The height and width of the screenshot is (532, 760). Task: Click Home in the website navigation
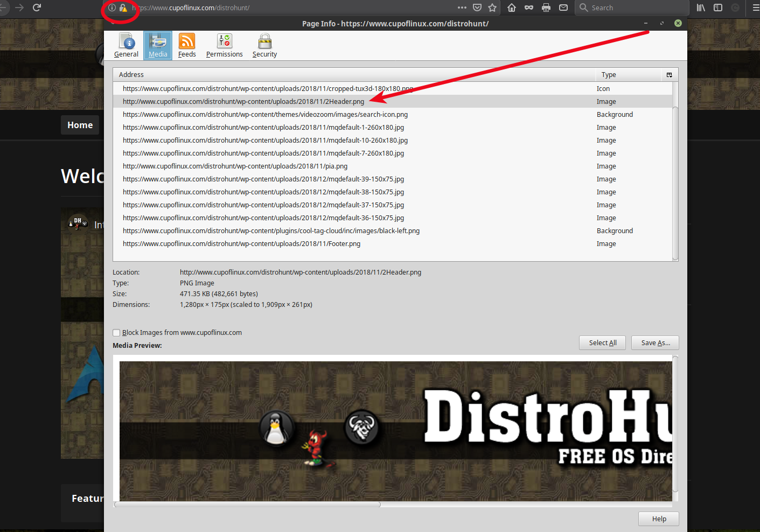click(80, 125)
